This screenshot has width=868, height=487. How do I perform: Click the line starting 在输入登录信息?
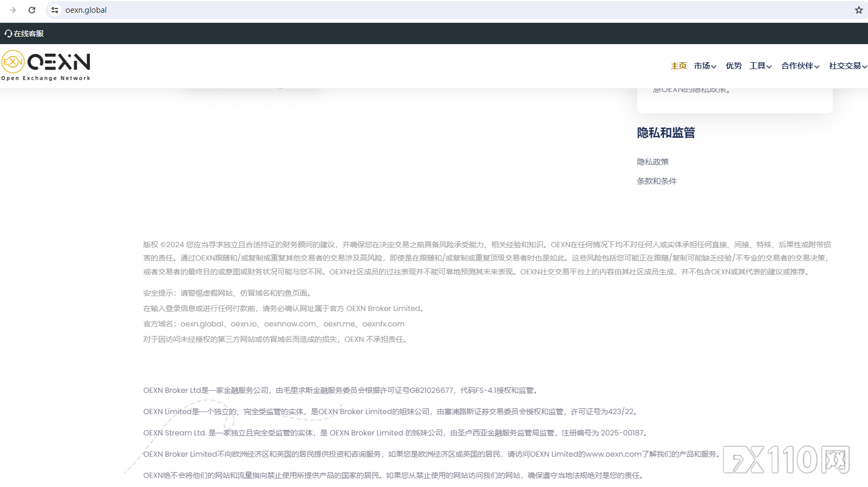coord(285,308)
